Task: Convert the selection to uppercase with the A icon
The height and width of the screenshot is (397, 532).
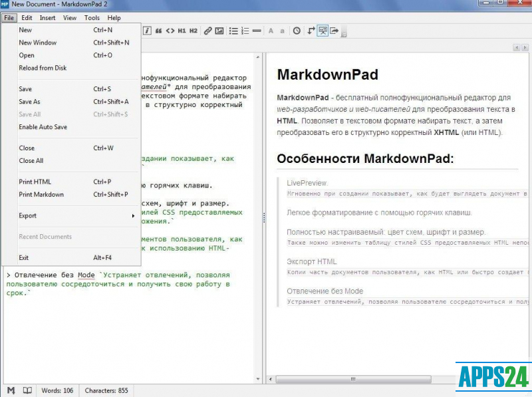Action: pos(271,31)
